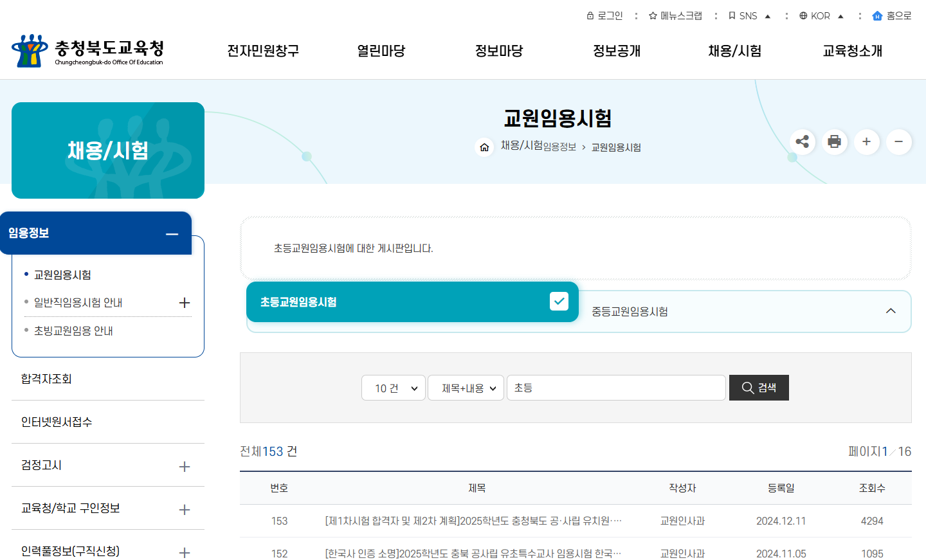Open the 제목+내용 search field dropdown
This screenshot has width=926, height=560.
click(x=466, y=388)
